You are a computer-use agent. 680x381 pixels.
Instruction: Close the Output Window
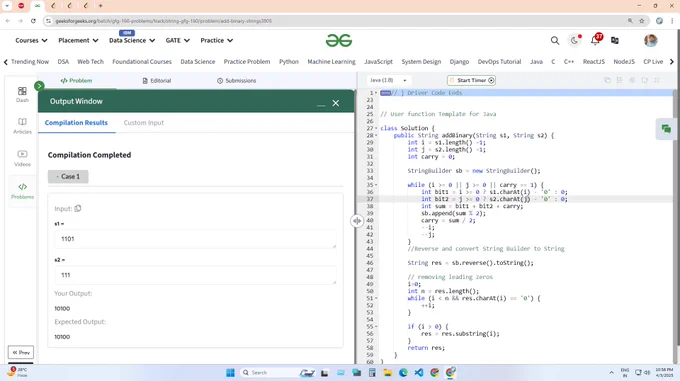coord(336,103)
